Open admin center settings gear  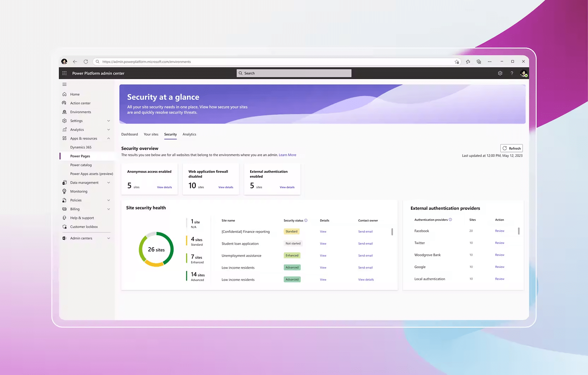500,73
